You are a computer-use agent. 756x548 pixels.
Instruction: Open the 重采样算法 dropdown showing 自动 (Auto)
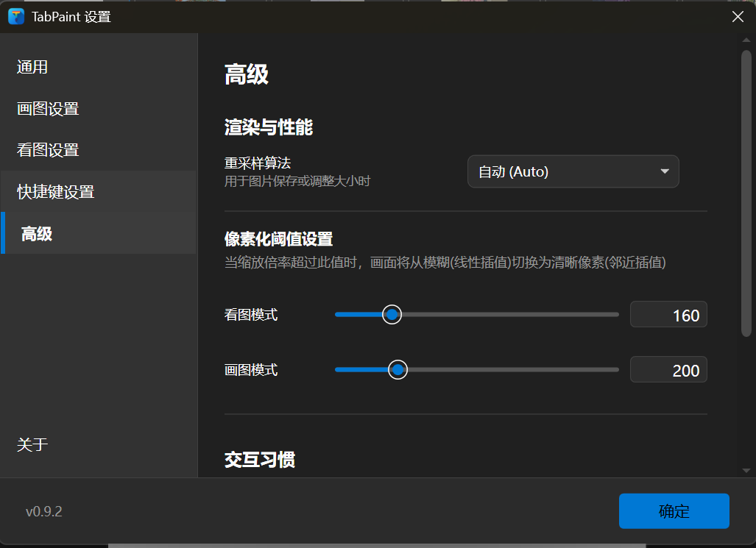point(573,171)
